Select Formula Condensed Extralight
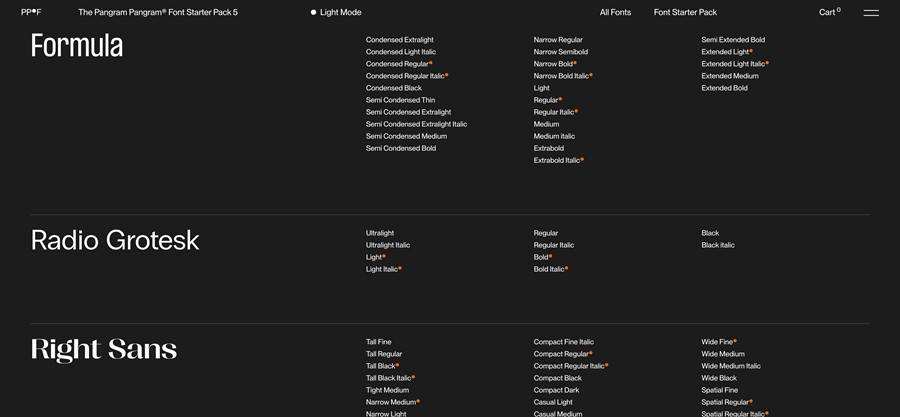This screenshot has height=417, width=900. tap(399, 40)
